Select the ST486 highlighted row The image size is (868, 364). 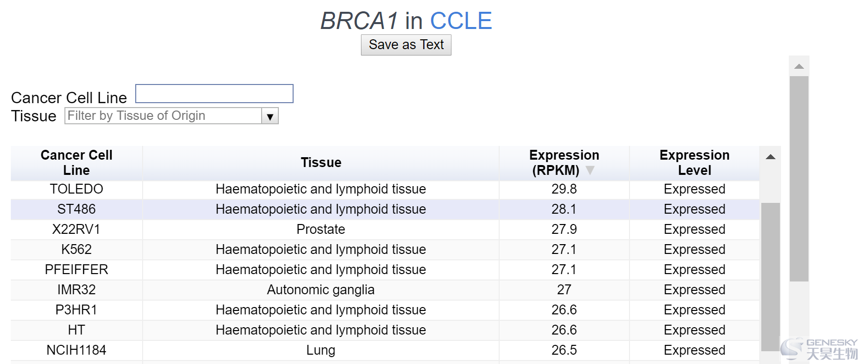coord(385,209)
